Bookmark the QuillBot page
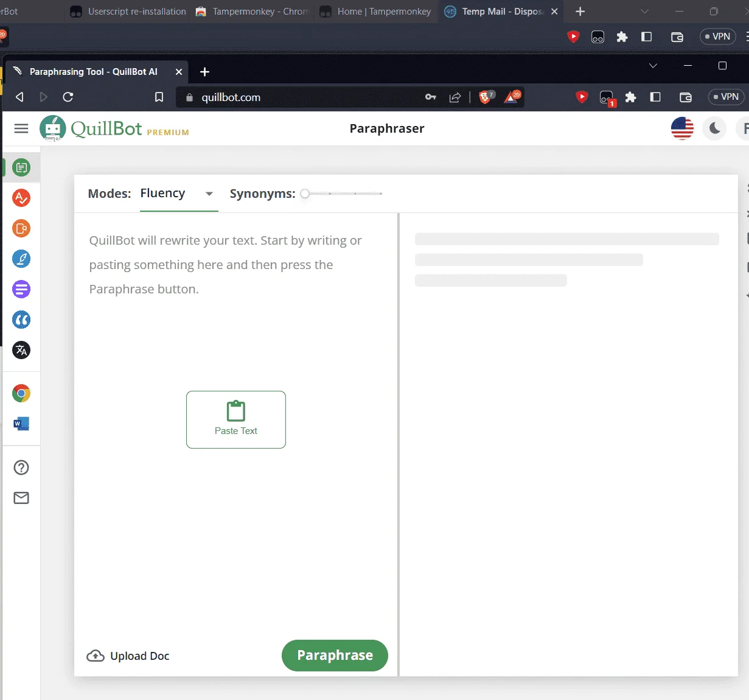Viewport: 749px width, 700px height. pyautogui.click(x=159, y=97)
